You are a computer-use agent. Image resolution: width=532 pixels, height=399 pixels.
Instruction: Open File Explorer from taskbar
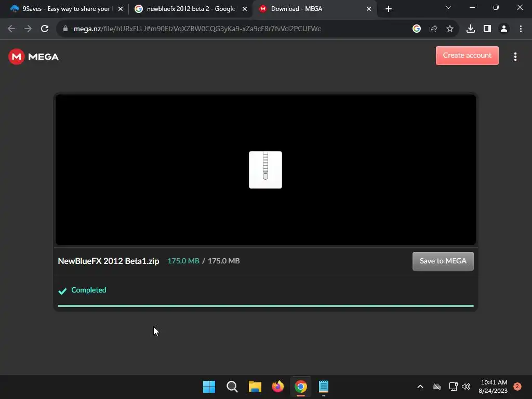255,387
